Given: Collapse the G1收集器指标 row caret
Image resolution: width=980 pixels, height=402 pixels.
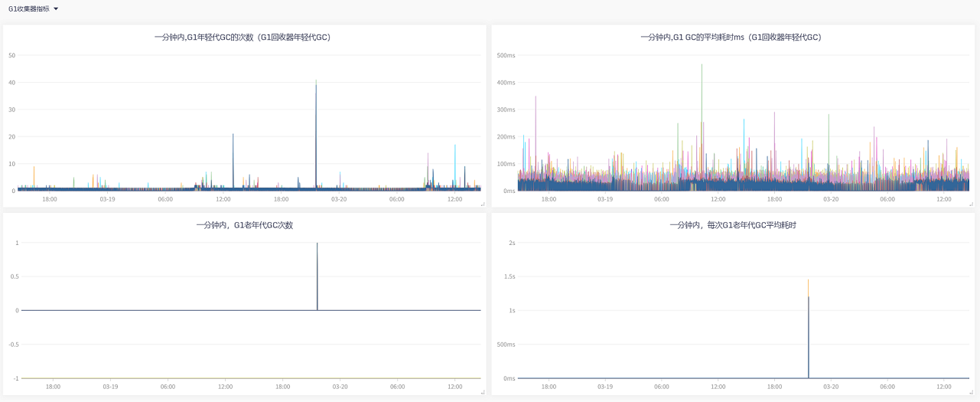Looking at the screenshot, I should point(56,9).
